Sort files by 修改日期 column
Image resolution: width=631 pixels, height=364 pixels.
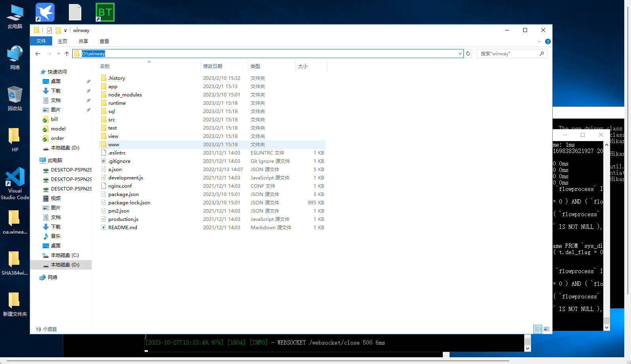pos(213,66)
